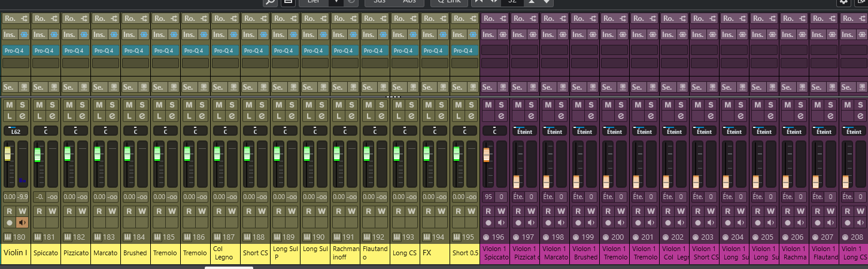Bypass inserts icon on Spiccato channel 181
This screenshot has height=269, width=868.
(54, 35)
